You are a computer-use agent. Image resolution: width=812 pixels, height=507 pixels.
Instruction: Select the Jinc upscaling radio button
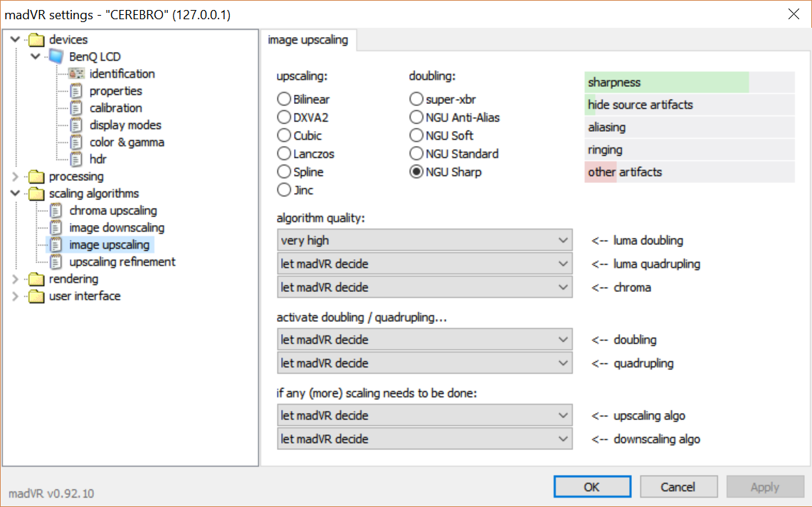click(284, 189)
